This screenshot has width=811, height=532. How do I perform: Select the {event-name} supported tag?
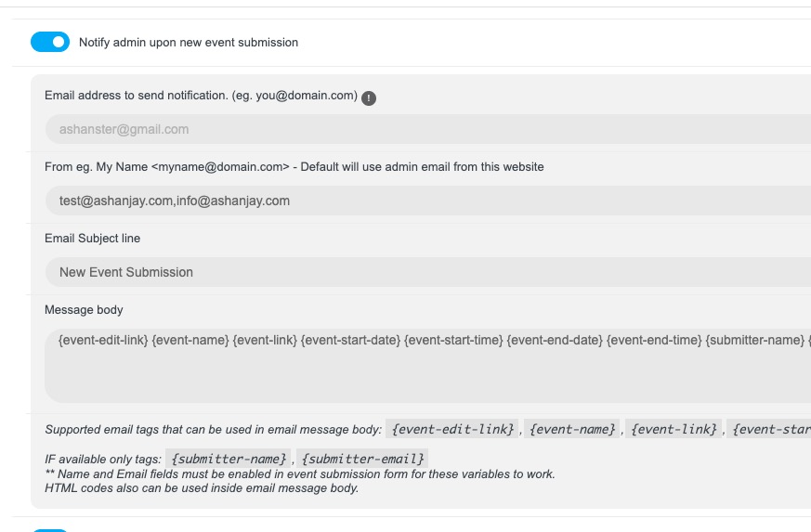[x=572, y=429]
